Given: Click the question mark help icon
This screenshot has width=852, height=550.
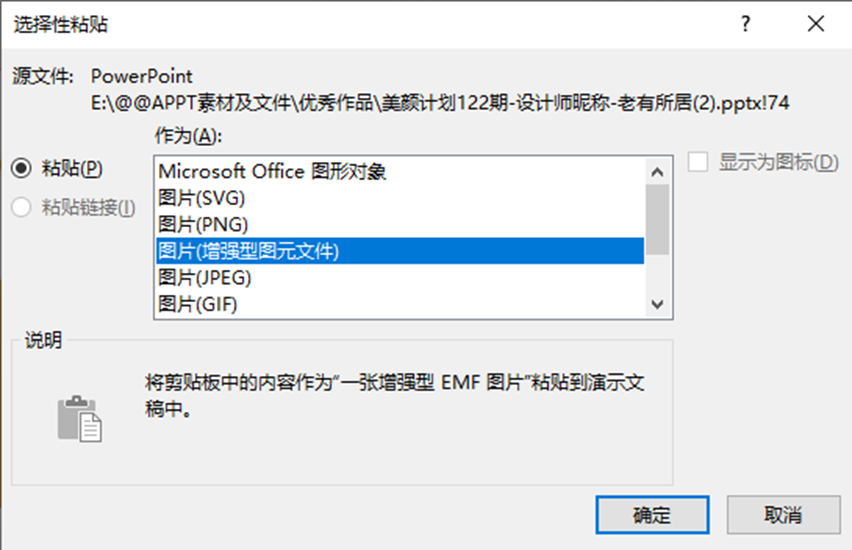Looking at the screenshot, I should [746, 24].
